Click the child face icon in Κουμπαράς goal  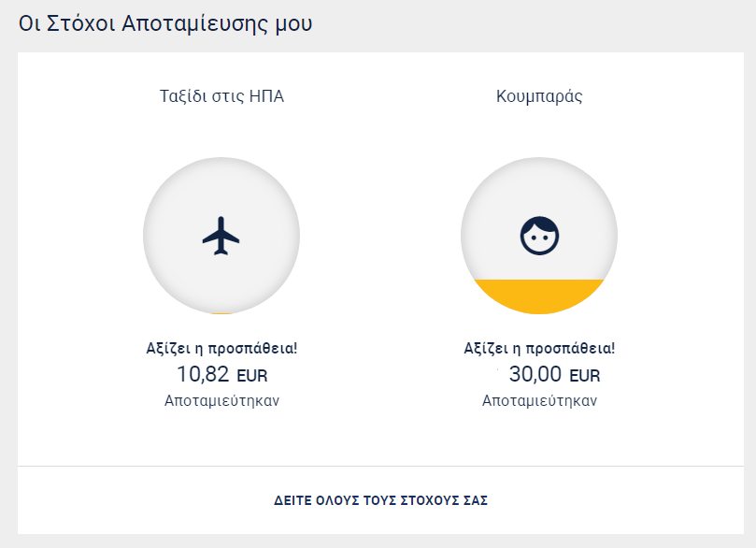coord(539,236)
